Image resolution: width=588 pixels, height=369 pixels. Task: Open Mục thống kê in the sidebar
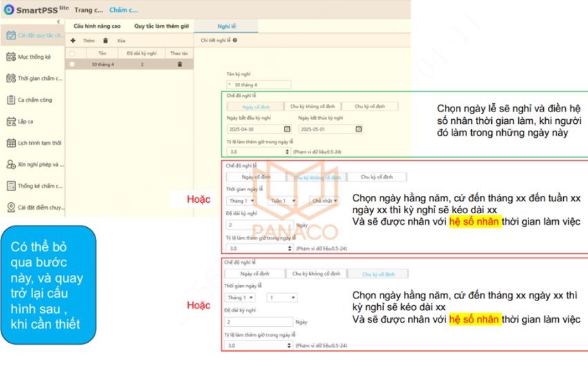[x=33, y=57]
